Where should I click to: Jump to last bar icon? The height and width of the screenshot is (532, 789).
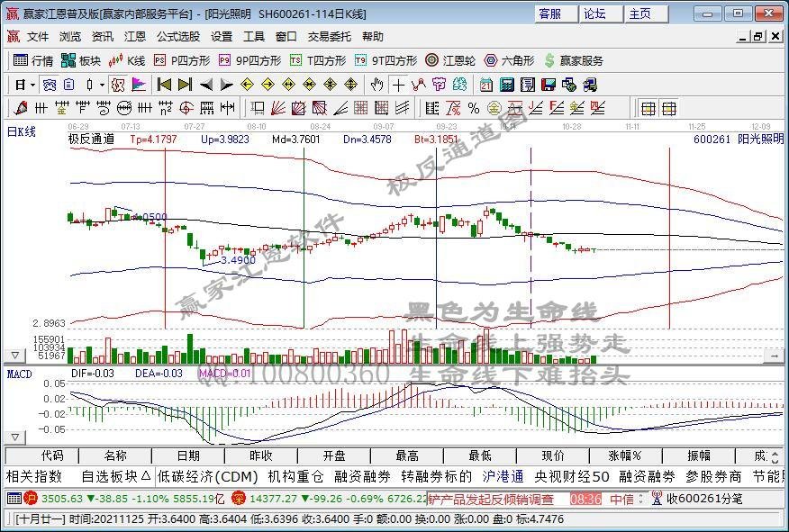tap(185, 85)
